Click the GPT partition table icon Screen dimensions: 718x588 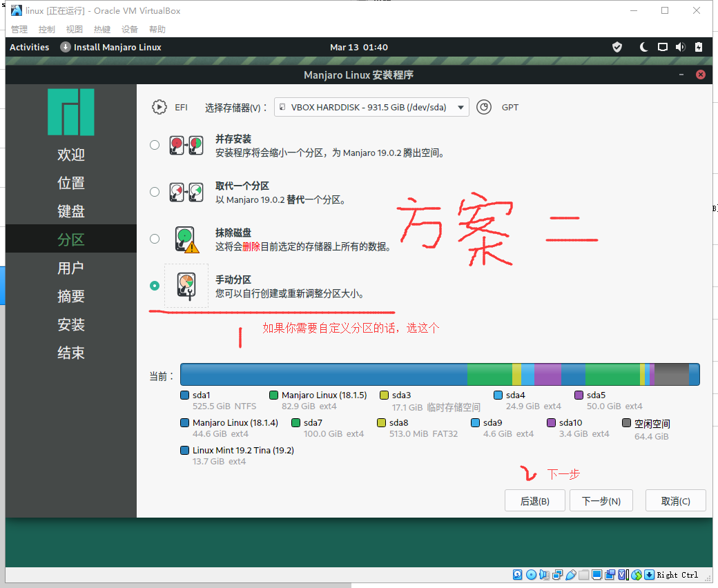(x=485, y=107)
